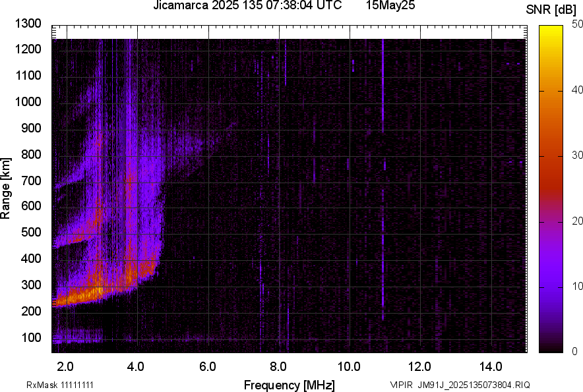
Task: Click the frequency tick label '2.0'
Action: 65,367
